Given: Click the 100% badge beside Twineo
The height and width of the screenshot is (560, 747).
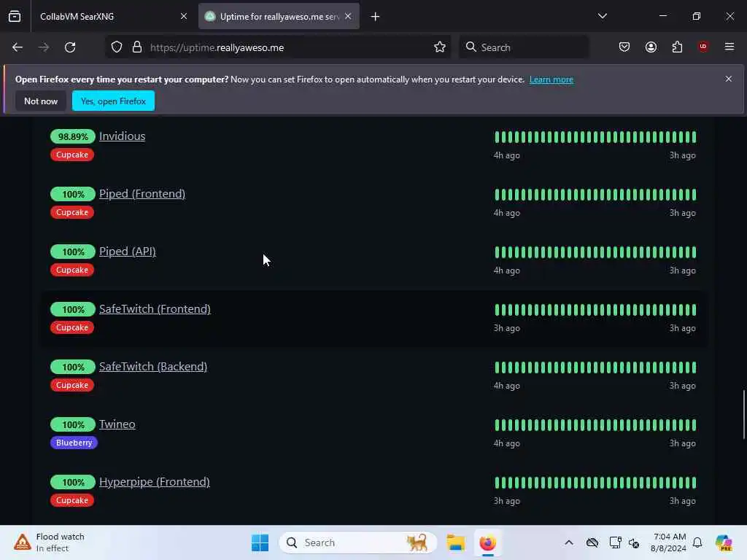Looking at the screenshot, I should (73, 425).
